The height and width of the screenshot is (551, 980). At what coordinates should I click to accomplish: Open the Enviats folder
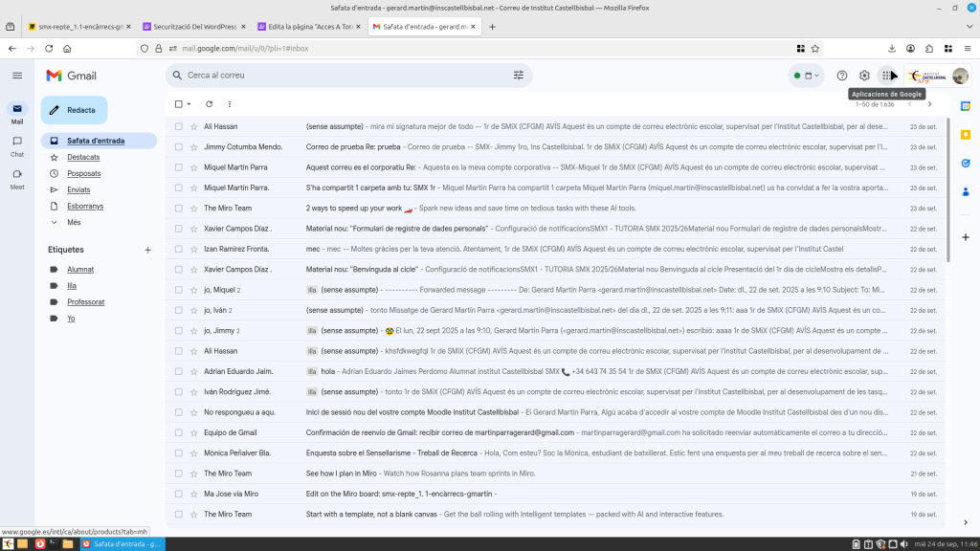pos(78,189)
